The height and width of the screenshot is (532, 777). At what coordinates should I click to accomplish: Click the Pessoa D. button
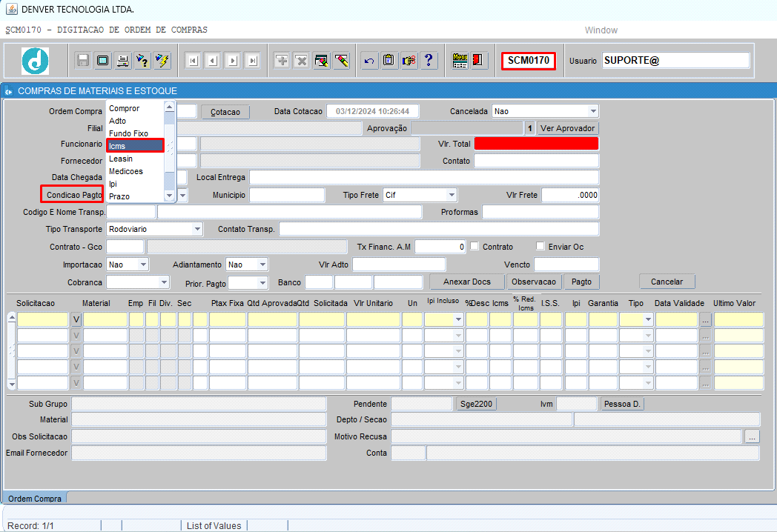[x=622, y=405]
